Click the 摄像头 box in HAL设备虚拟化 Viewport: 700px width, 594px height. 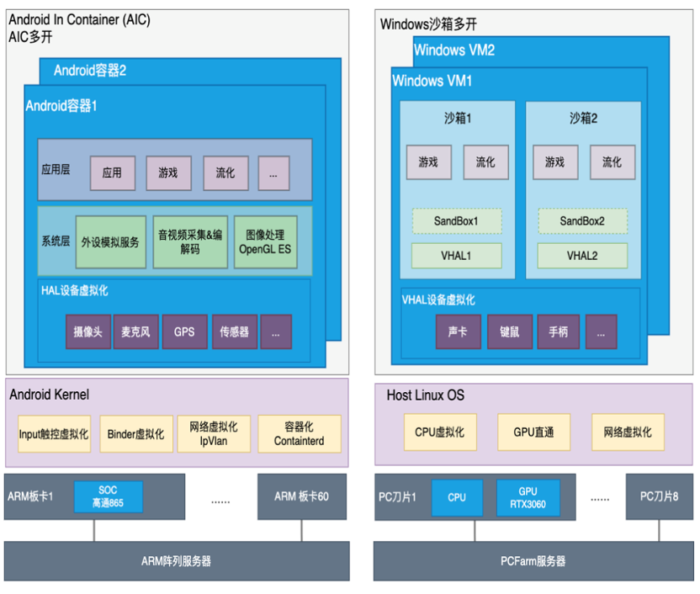coord(87,331)
